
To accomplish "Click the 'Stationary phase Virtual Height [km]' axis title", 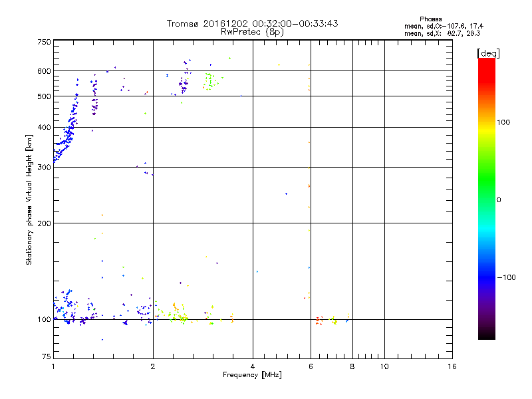I will click(29, 199).
